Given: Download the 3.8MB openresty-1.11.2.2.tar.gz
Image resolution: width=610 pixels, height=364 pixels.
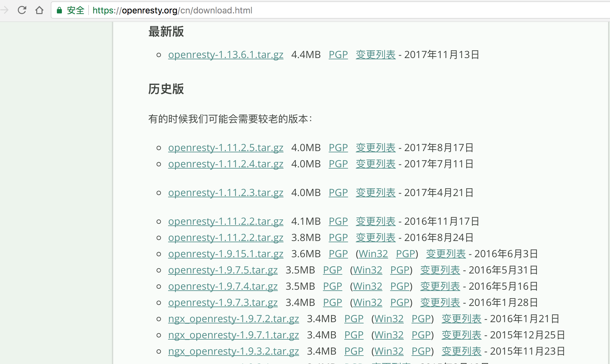Looking at the screenshot, I should point(226,238).
